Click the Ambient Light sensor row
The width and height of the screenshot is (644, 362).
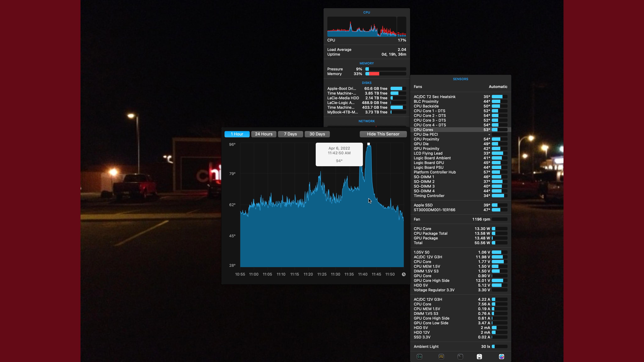[x=460, y=346]
